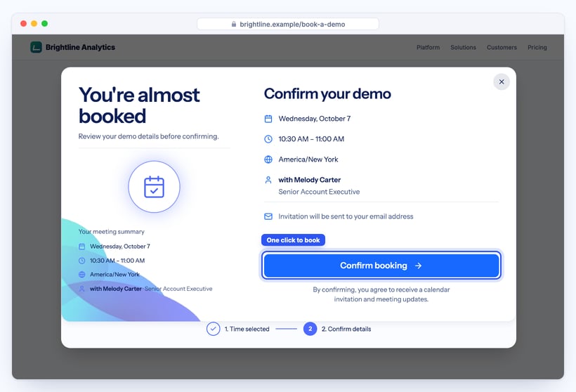The image size is (576, 392).
Task: Open the Solutions nav item
Action: pyautogui.click(x=463, y=47)
